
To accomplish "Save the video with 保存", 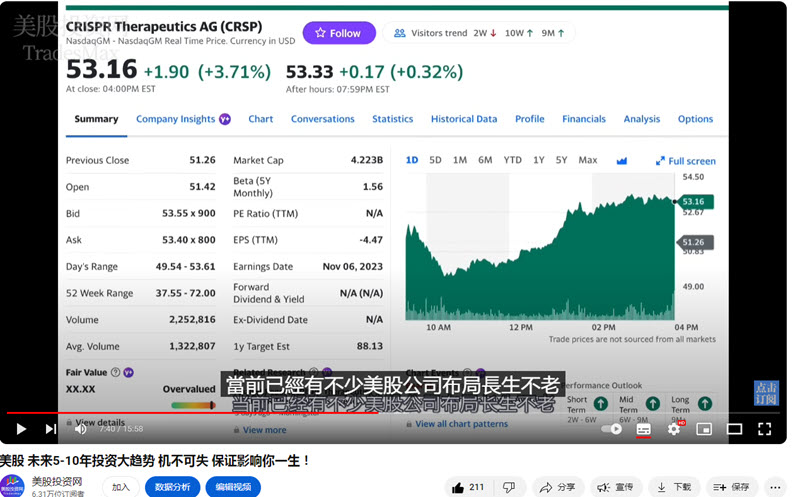I will click(732, 487).
